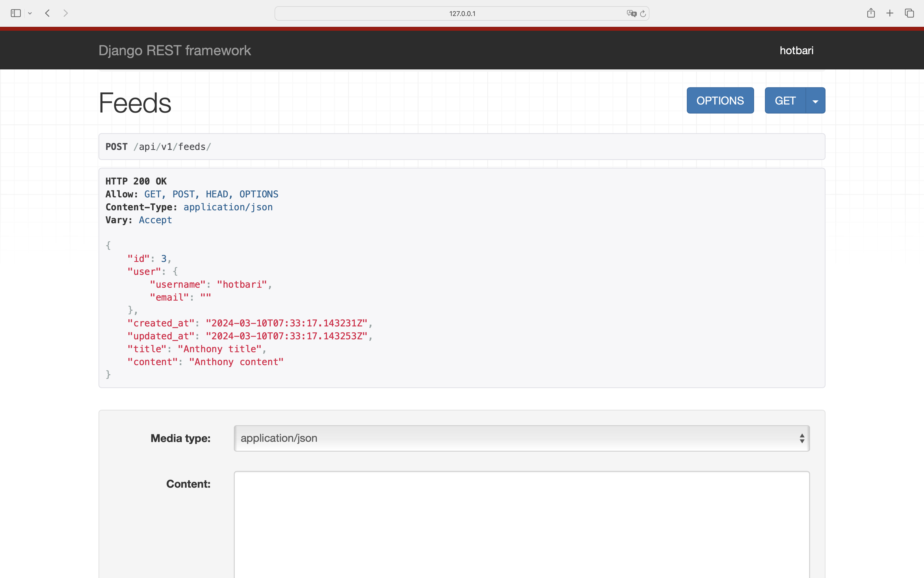
Task: Select the "email" field line
Action: (x=180, y=298)
